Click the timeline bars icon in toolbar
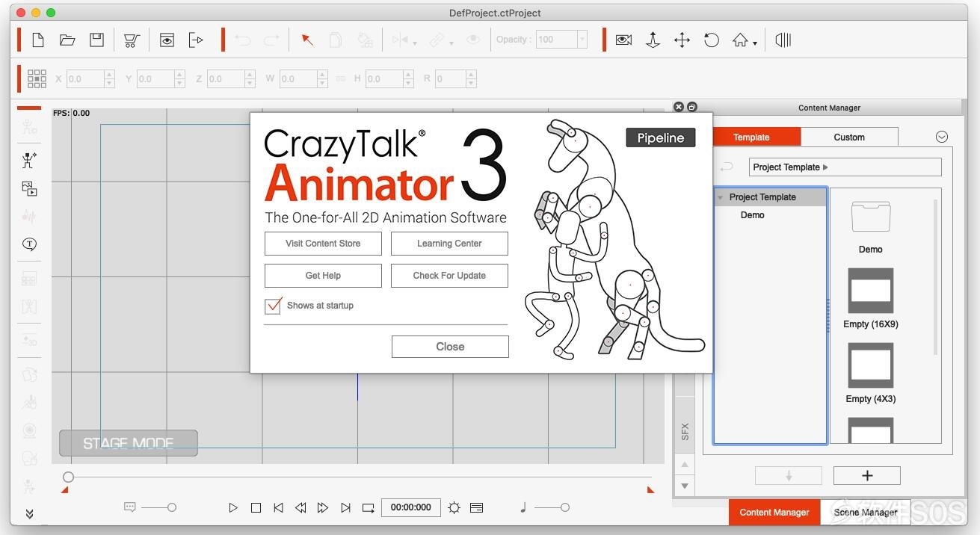Viewport: 980px width, 535px height. click(x=783, y=40)
